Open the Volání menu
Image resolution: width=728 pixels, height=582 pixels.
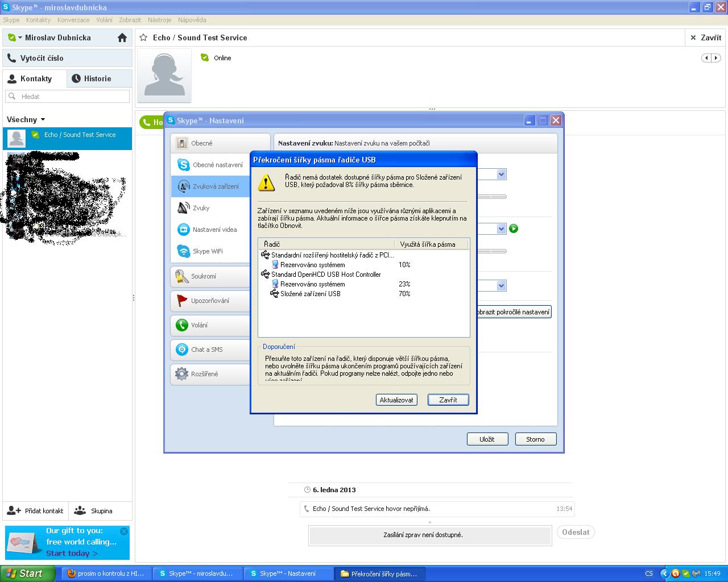(x=104, y=20)
